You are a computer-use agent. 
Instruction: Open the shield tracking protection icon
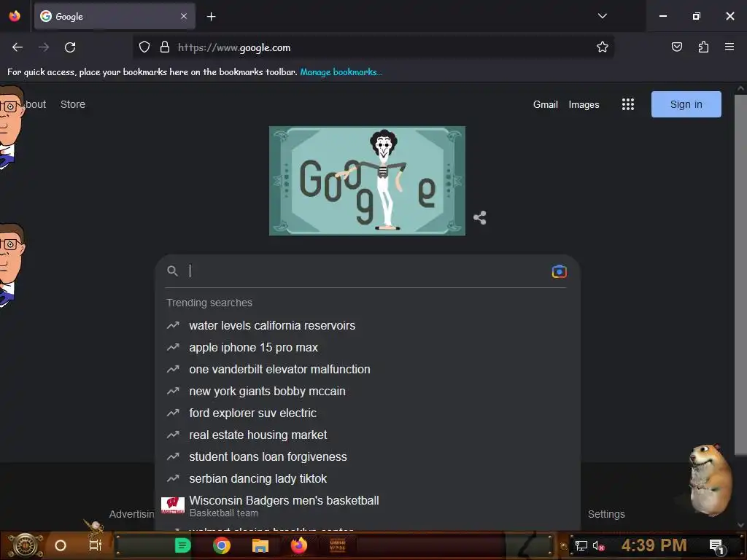click(x=144, y=47)
